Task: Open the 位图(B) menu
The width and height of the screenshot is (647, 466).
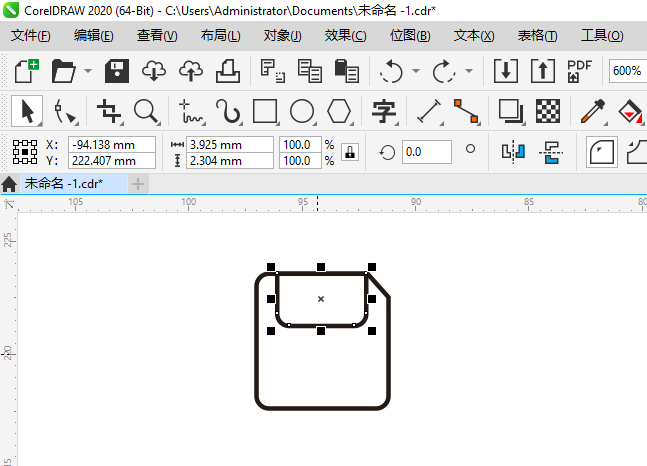Action: tap(410, 36)
